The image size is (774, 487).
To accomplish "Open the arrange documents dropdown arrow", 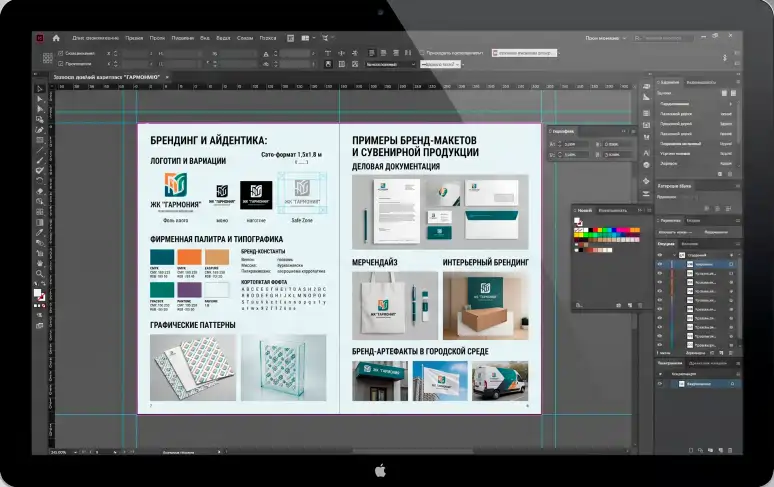I will (x=314, y=38).
